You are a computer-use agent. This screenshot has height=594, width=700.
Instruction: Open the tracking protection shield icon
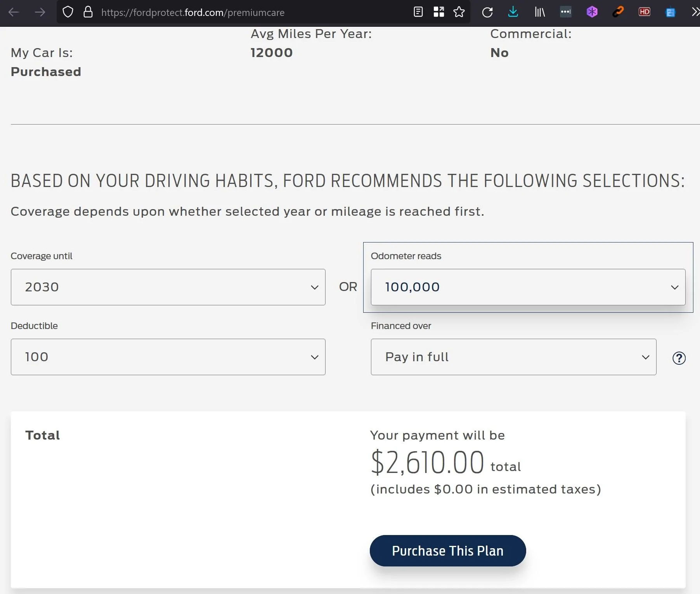click(x=68, y=12)
